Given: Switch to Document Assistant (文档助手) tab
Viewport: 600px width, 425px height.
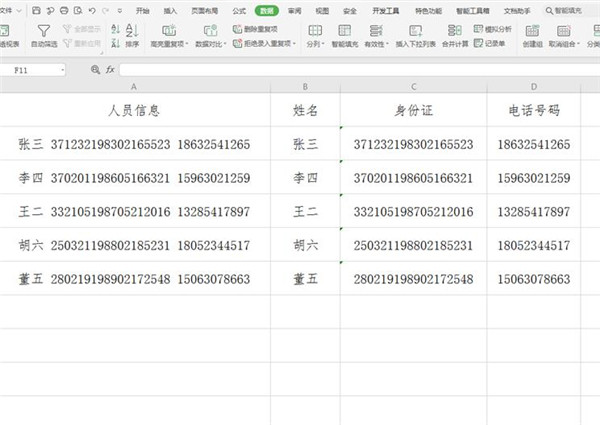Looking at the screenshot, I should (517, 11).
